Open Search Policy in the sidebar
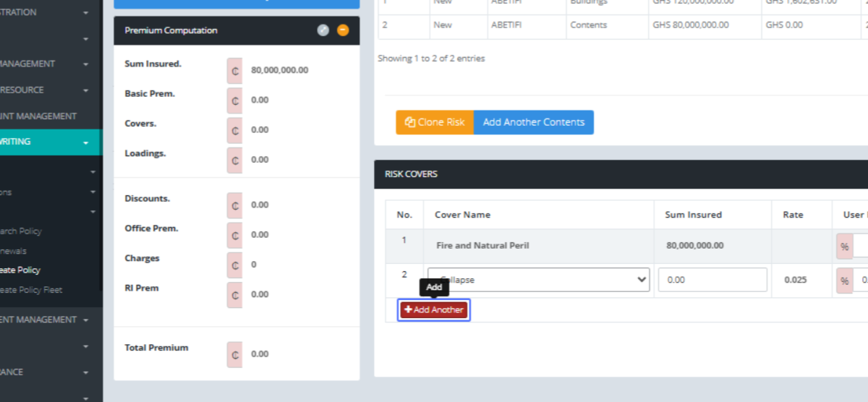This screenshot has width=868, height=402. [21, 231]
